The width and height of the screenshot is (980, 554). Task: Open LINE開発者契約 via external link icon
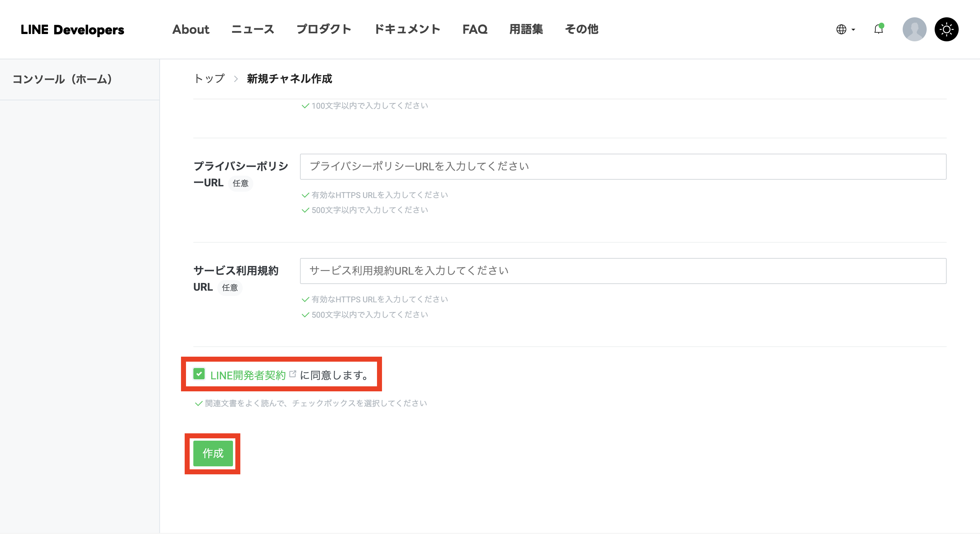292,374
